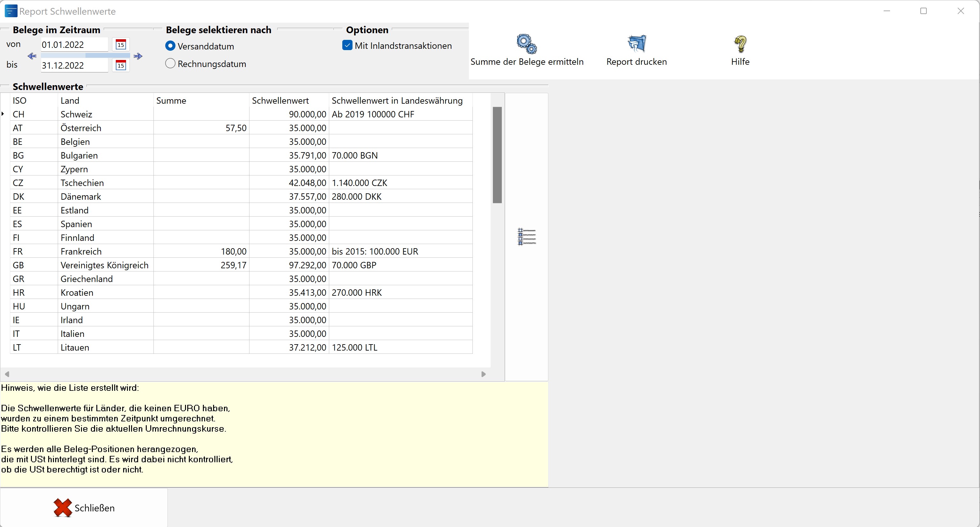Click the Report drucken printer icon

point(636,44)
